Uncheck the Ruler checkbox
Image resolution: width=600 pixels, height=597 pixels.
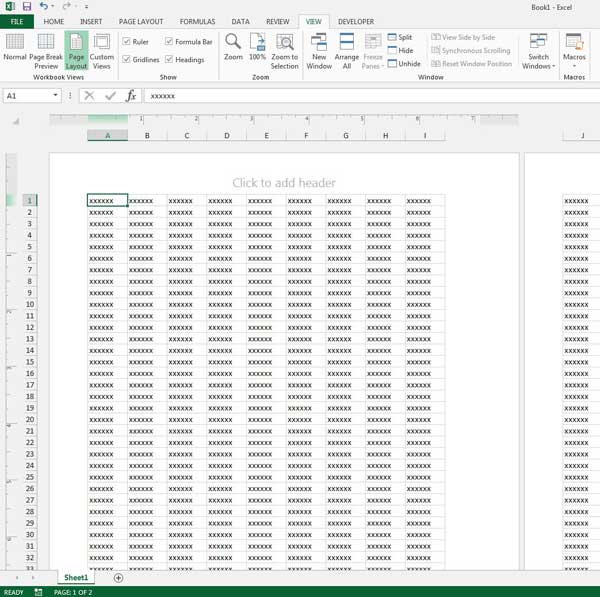tap(127, 42)
